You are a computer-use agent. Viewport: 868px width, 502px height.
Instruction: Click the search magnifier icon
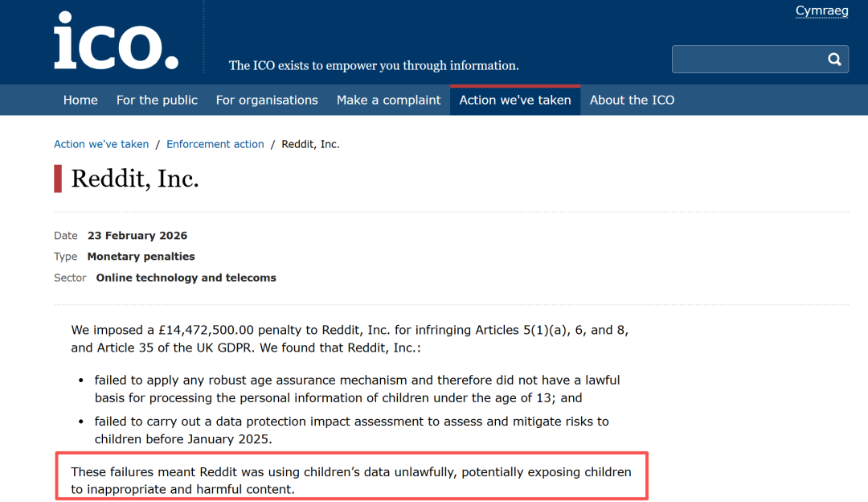(834, 60)
